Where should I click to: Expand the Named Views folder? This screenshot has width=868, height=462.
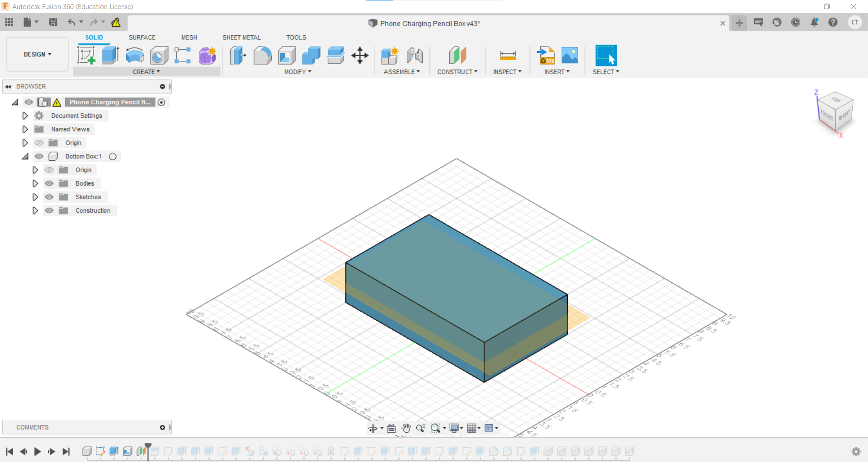(25, 129)
